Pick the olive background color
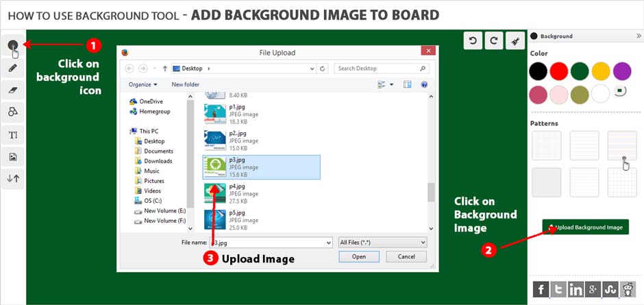 580,94
